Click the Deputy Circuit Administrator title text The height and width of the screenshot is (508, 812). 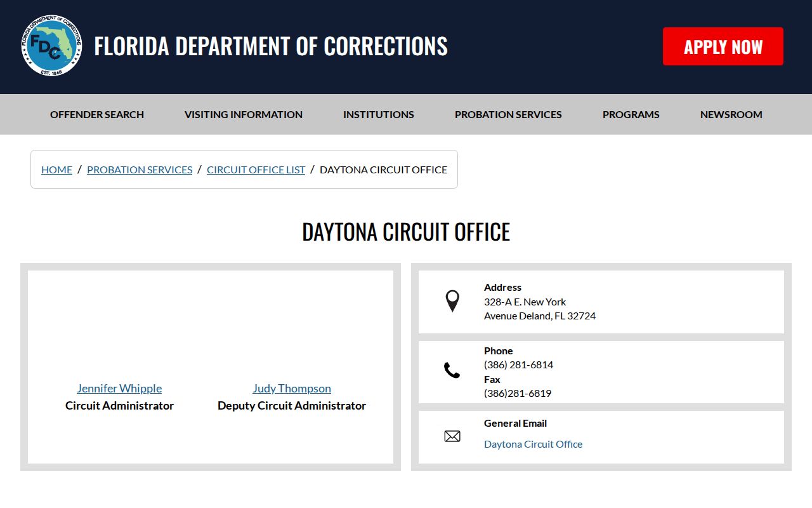pos(292,405)
